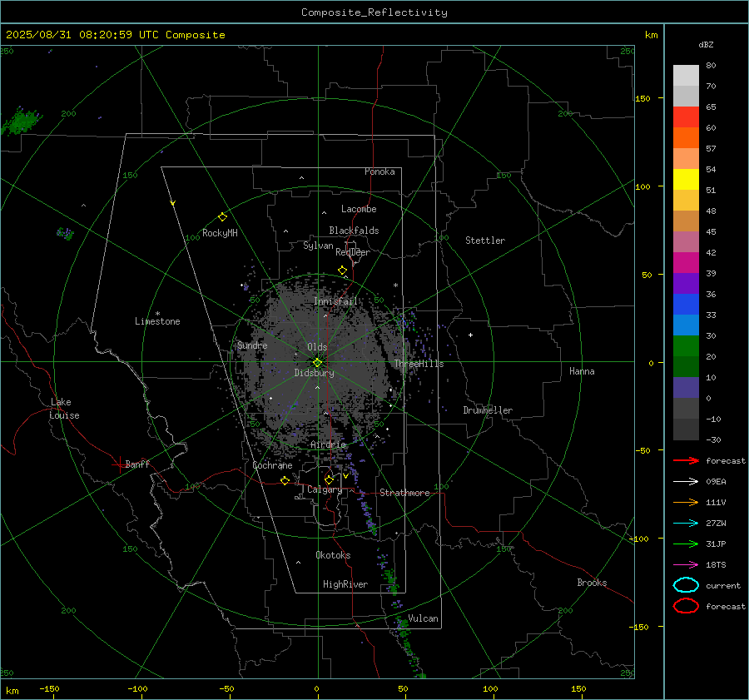
Task: Click the Innisfail town label
Action: pos(335,301)
